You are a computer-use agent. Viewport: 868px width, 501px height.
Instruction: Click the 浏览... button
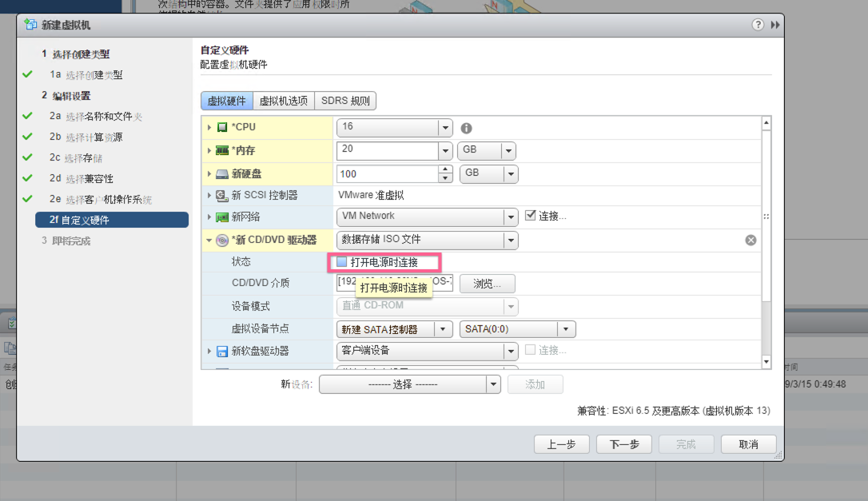click(487, 284)
